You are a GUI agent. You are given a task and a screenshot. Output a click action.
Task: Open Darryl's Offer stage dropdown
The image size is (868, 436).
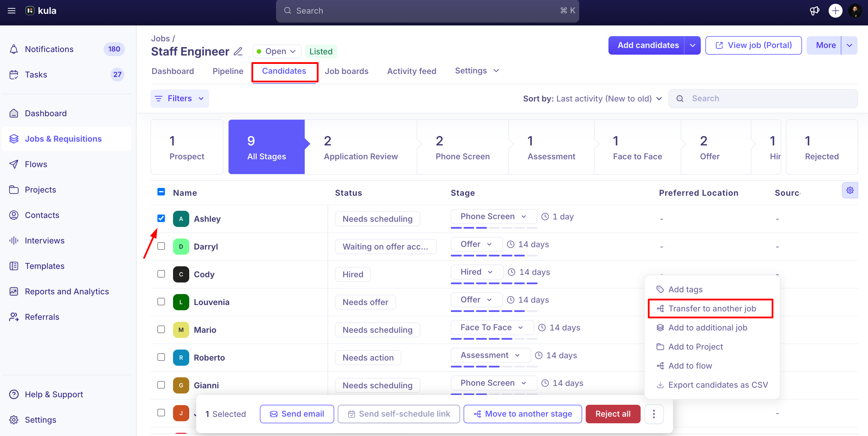[x=476, y=244]
